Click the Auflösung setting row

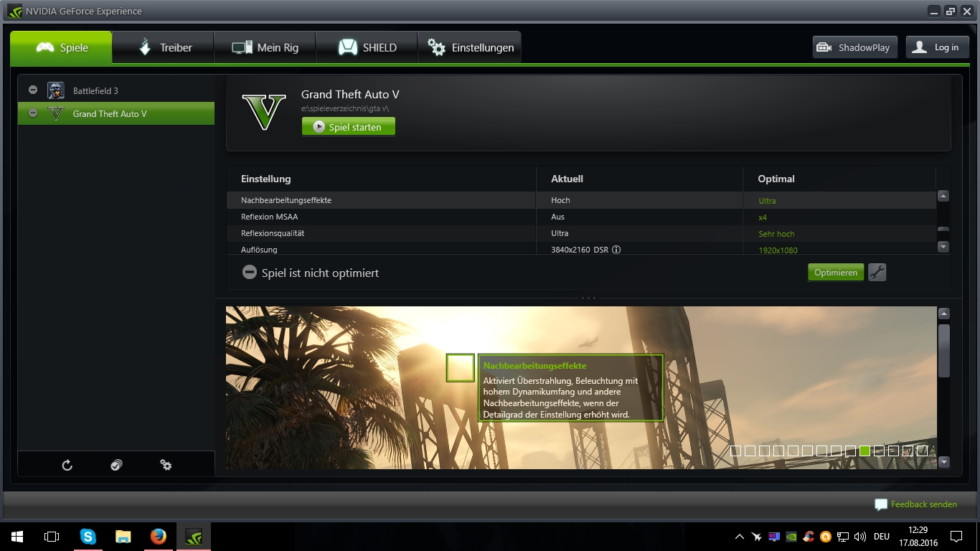pos(581,248)
